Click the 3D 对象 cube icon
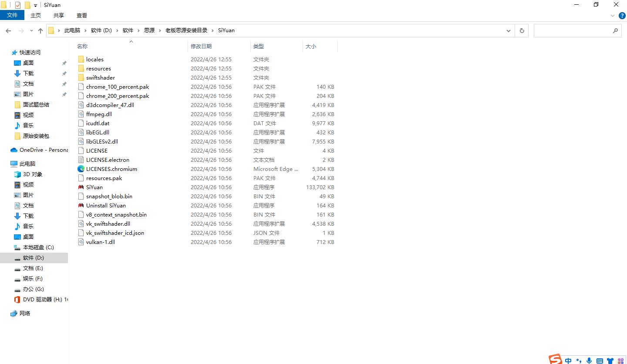The image size is (627, 364). pyautogui.click(x=17, y=174)
